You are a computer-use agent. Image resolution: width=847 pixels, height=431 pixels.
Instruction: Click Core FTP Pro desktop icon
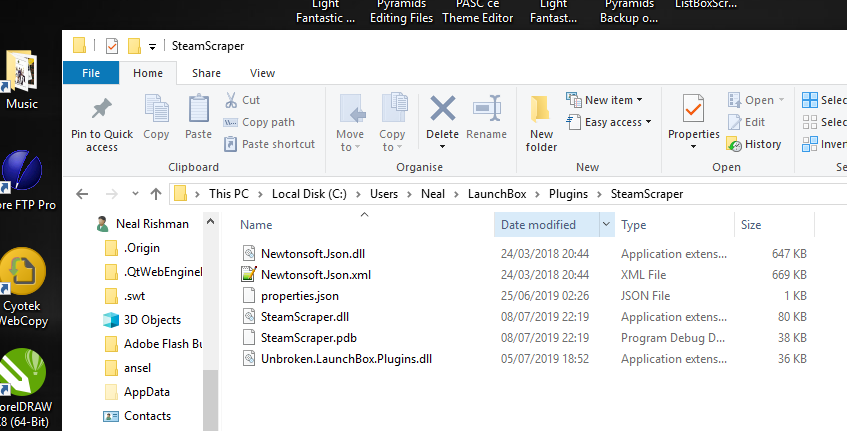(25, 180)
